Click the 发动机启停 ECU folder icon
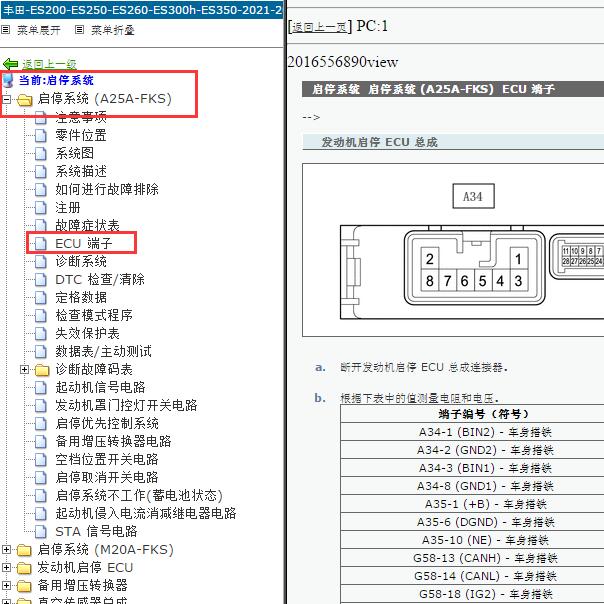The height and width of the screenshot is (604, 604). pyautogui.click(x=24, y=568)
